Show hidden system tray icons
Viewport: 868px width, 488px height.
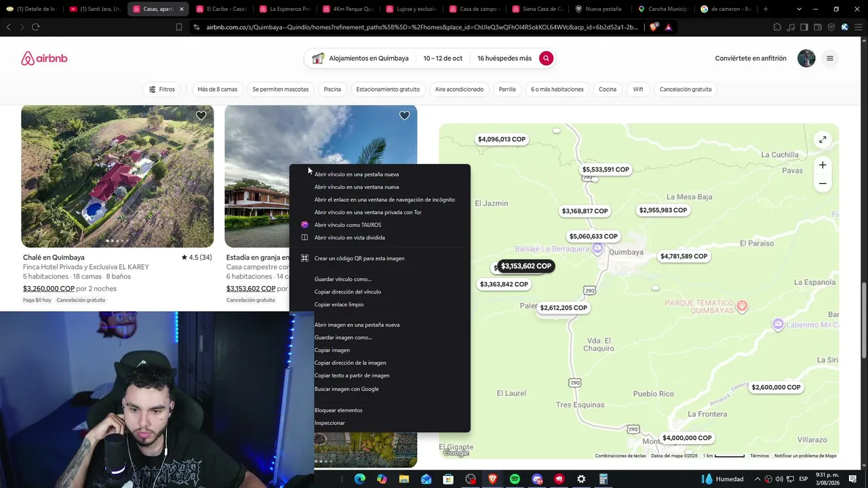(757, 479)
